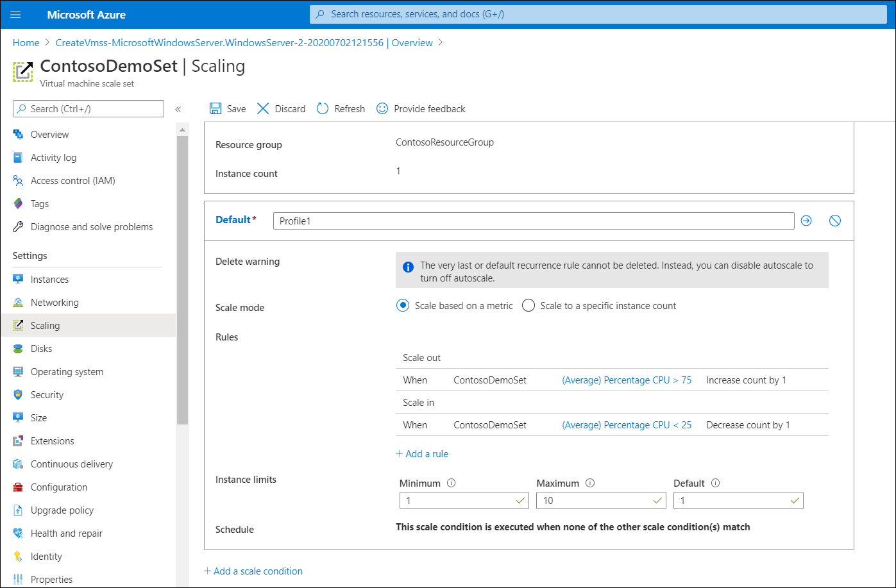Click the Networking icon in sidebar
The width and height of the screenshot is (896, 588).
[18, 302]
